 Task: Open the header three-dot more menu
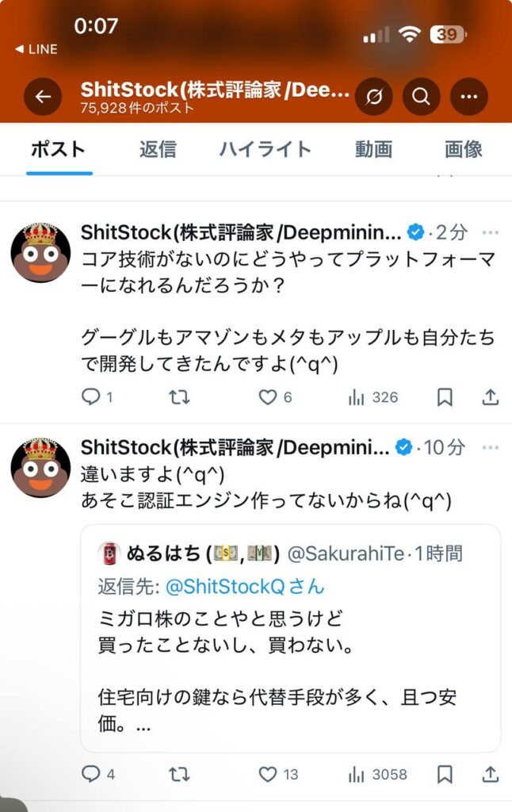click(x=468, y=97)
